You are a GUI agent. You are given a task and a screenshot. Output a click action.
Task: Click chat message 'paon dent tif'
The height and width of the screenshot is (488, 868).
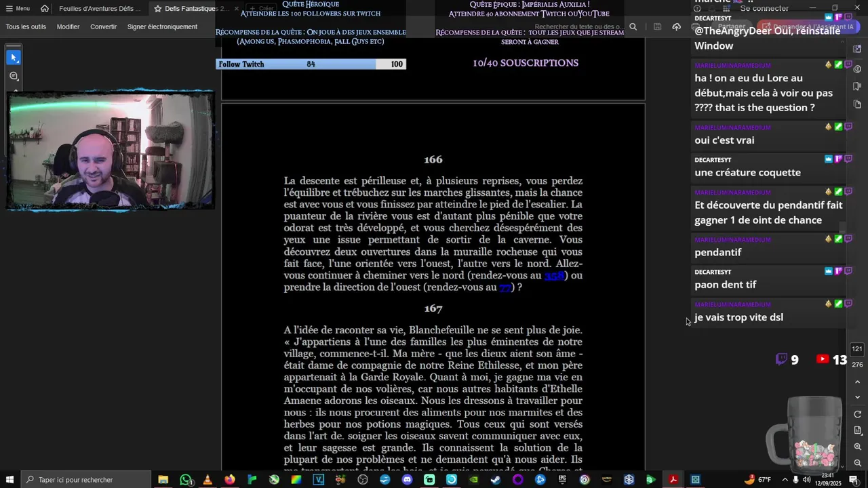click(x=725, y=285)
